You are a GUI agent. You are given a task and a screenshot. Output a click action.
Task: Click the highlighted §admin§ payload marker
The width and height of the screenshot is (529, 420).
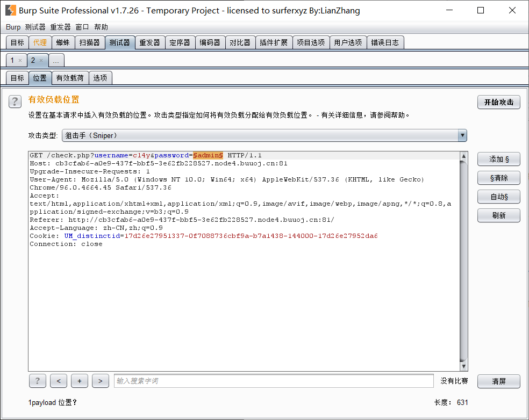[x=208, y=155]
